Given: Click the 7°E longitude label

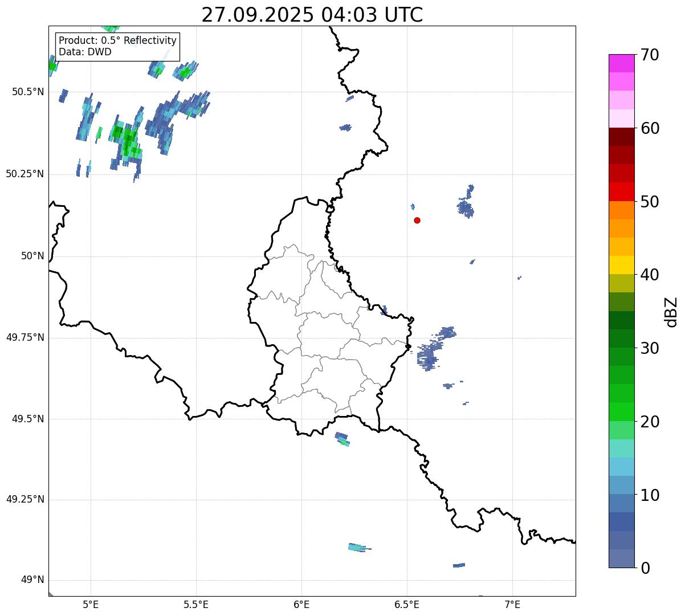Looking at the screenshot, I should [x=513, y=604].
